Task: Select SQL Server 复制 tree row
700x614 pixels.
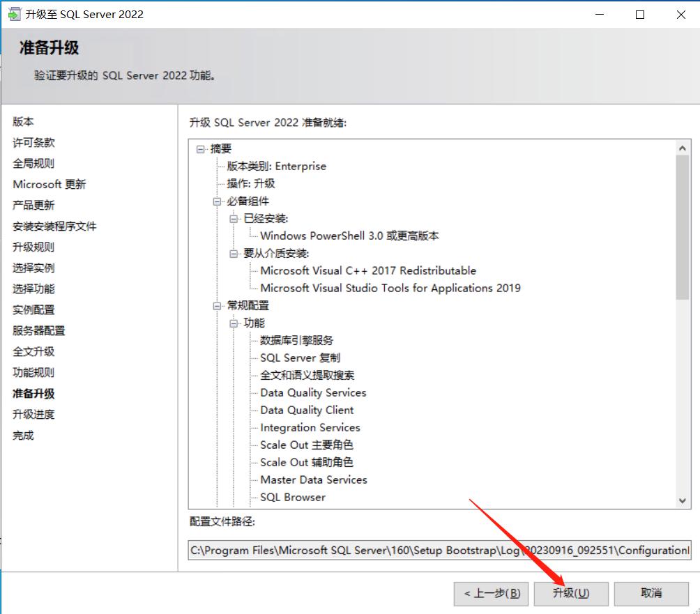Action: coord(300,358)
